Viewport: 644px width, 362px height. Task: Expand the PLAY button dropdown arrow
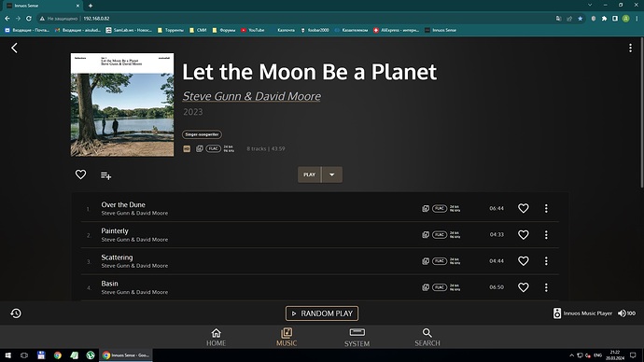pos(332,174)
